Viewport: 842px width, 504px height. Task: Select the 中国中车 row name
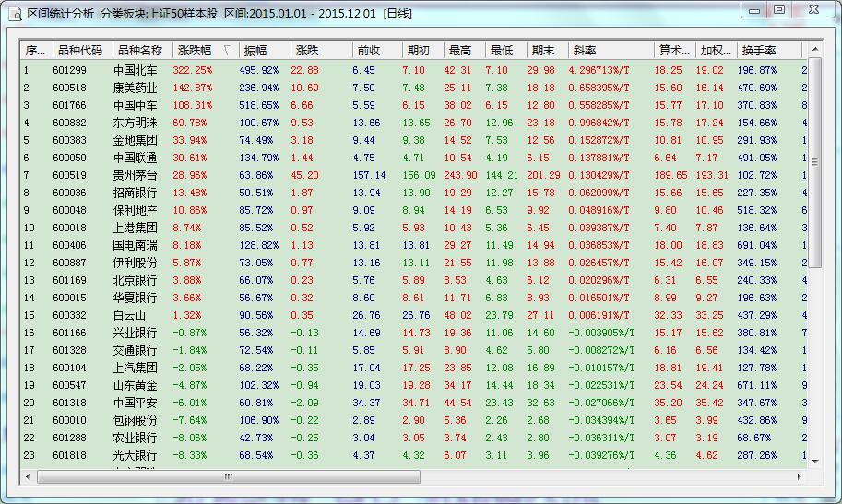tap(135, 105)
